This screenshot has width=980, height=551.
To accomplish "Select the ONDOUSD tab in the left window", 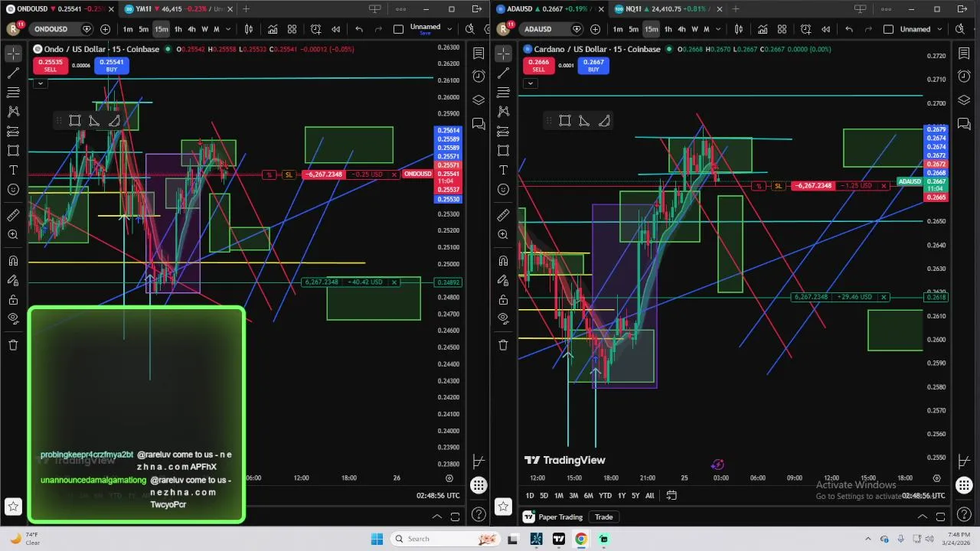I will [60, 9].
